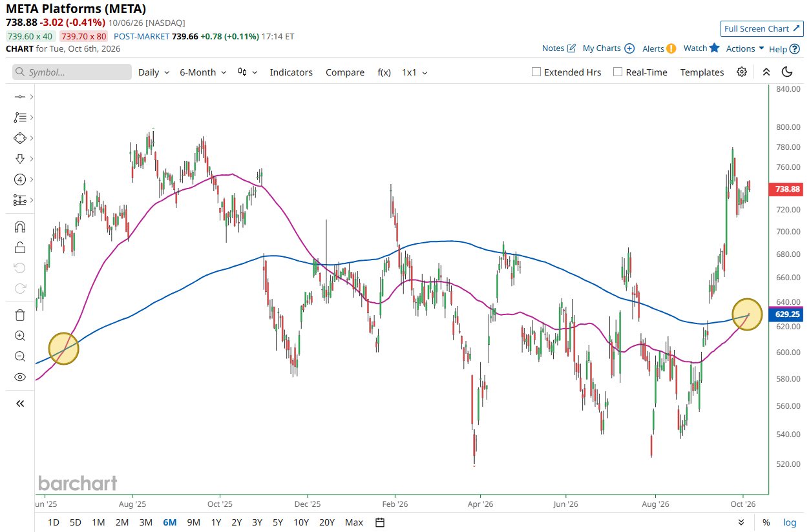811x532 pixels.
Task: Click the zoom out magnifier icon
Action: coord(19,356)
